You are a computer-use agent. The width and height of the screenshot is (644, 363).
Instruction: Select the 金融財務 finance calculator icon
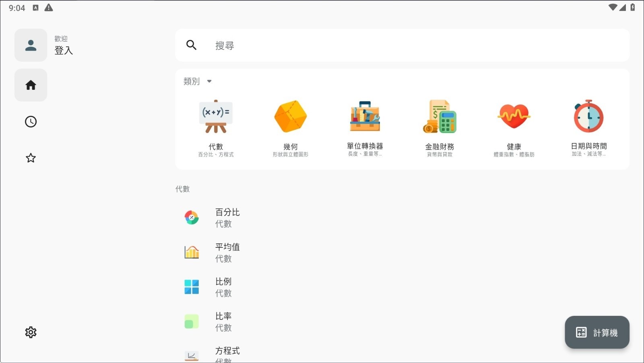[x=440, y=117]
